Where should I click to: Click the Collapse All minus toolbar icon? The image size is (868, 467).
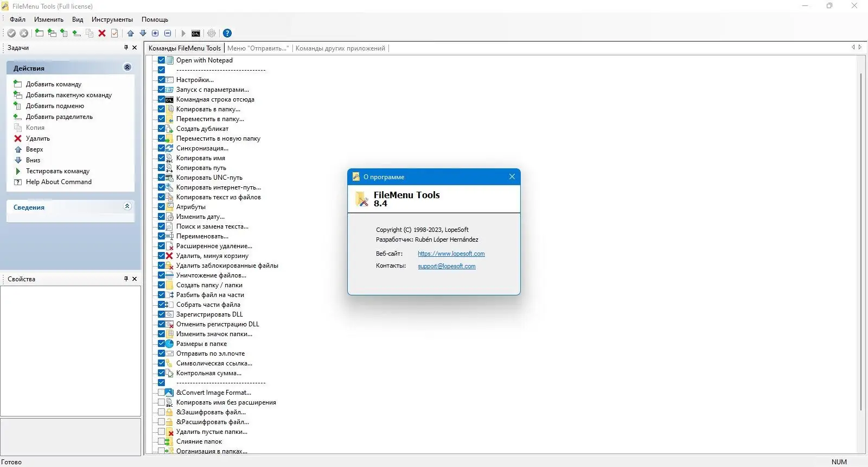coord(168,33)
